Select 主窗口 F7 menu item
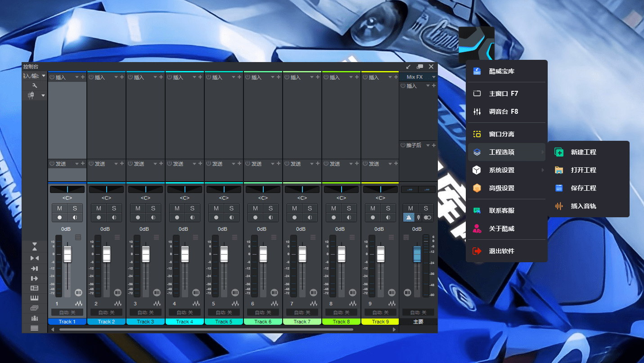Screen dimensions: 644x363 pos(507,94)
